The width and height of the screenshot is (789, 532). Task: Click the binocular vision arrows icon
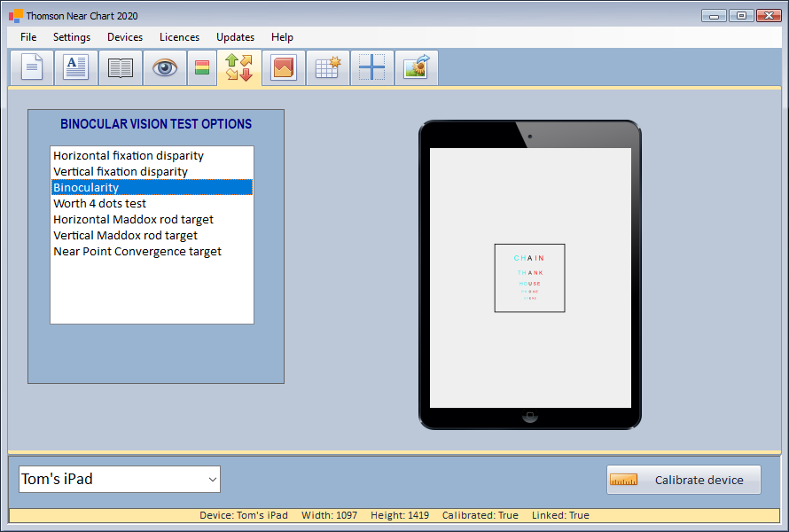tap(238, 68)
